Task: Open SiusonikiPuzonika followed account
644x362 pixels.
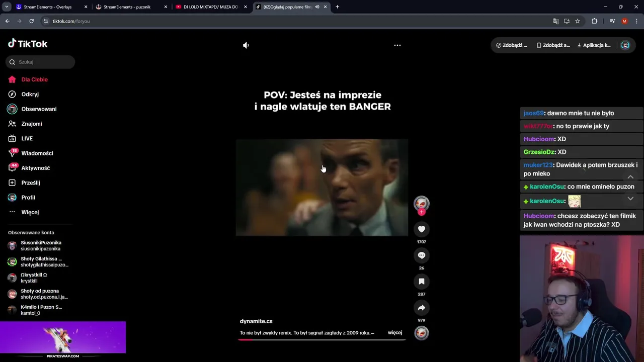Action: [x=40, y=246]
